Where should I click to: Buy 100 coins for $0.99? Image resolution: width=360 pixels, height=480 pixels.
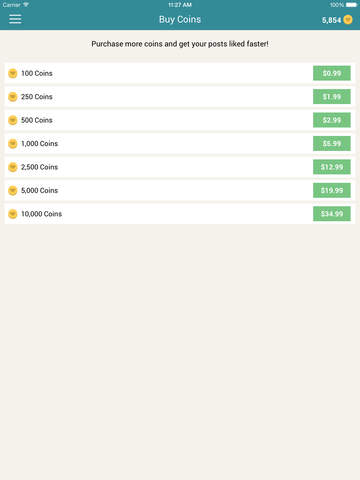332,73
